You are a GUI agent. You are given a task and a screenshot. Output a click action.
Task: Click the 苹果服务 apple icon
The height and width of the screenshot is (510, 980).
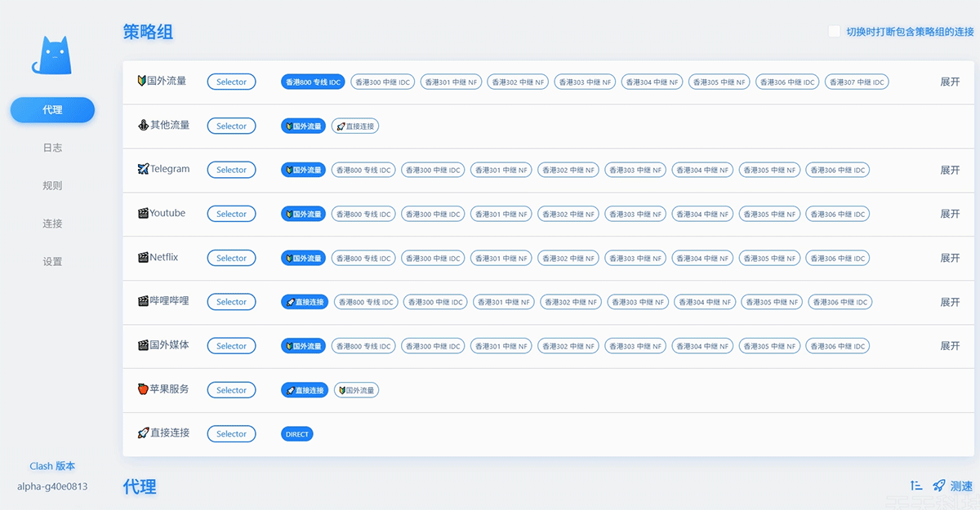[x=143, y=390]
